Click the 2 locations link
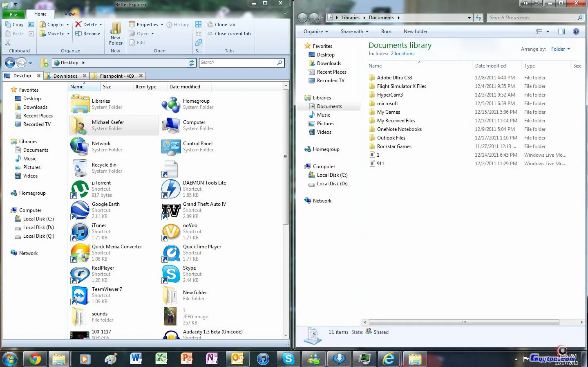This screenshot has height=367, width=588. point(402,54)
